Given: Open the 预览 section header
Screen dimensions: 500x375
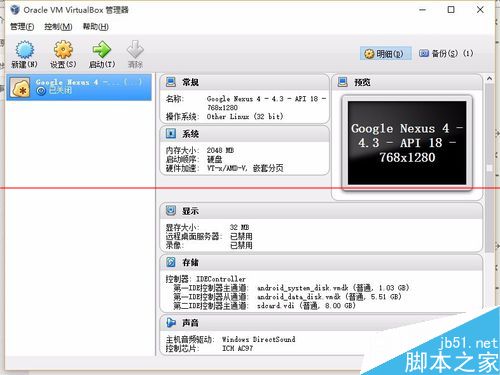Looking at the screenshot, I should [x=407, y=82].
